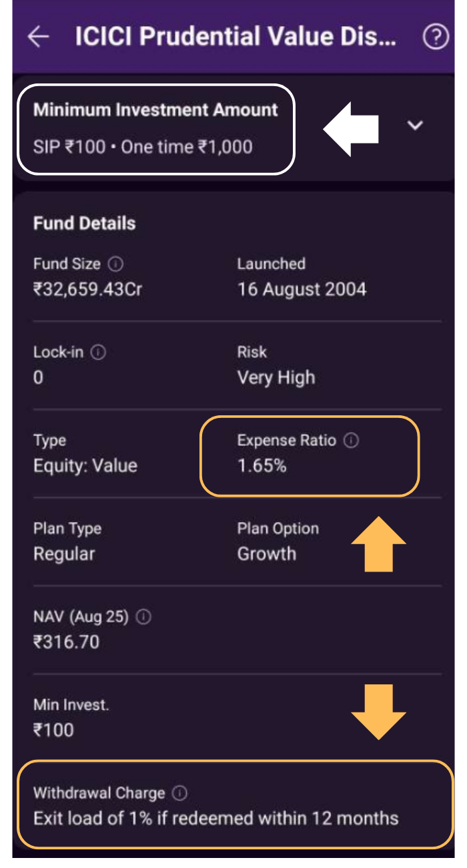
Task: Tap Minimum Investment Amount heading
Action: click(x=155, y=110)
